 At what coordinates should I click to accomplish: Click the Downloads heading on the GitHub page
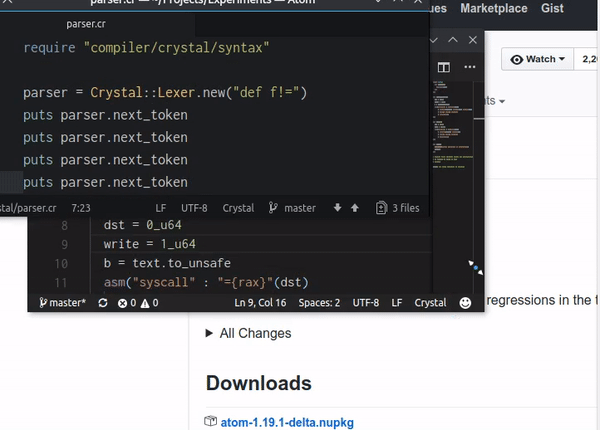point(259,383)
